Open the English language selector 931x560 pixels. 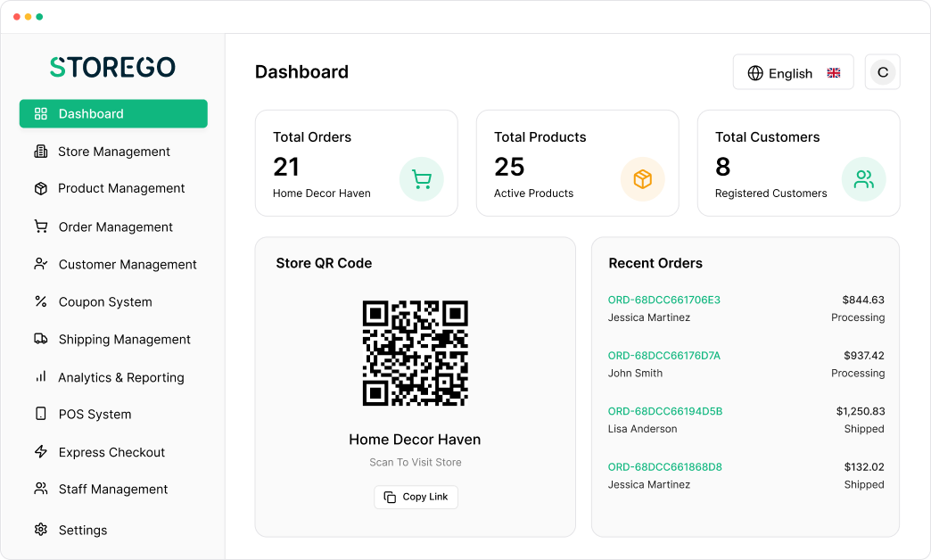794,72
